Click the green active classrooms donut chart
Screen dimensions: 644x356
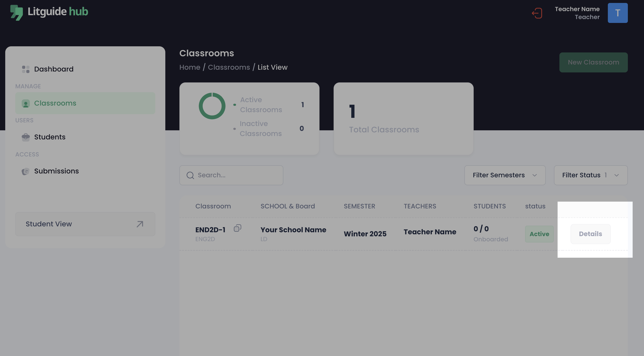[x=212, y=106]
